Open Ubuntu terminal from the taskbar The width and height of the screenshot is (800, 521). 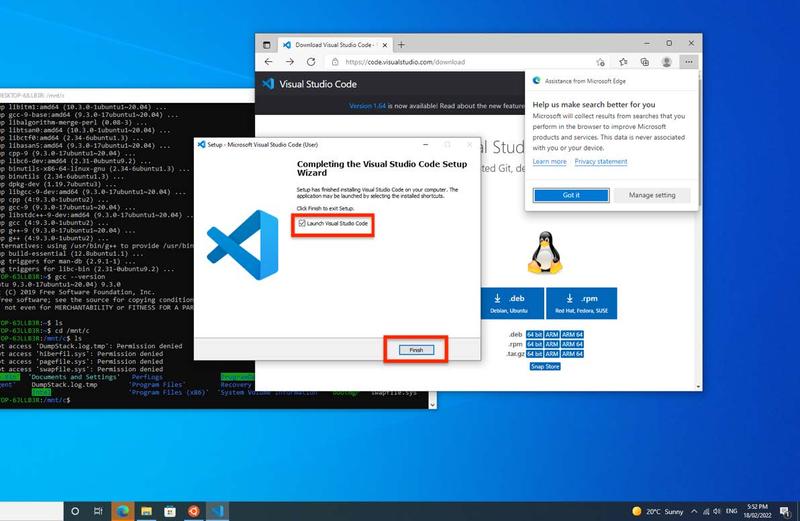click(194, 511)
